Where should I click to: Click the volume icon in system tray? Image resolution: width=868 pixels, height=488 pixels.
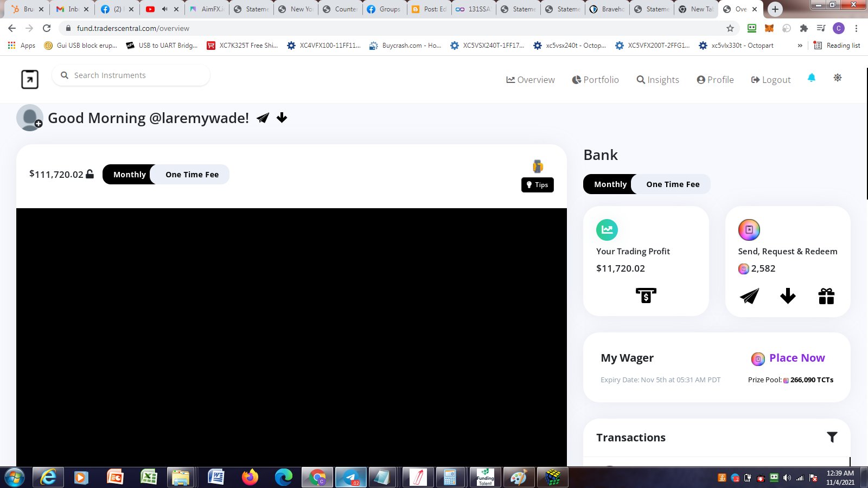pyautogui.click(x=787, y=478)
